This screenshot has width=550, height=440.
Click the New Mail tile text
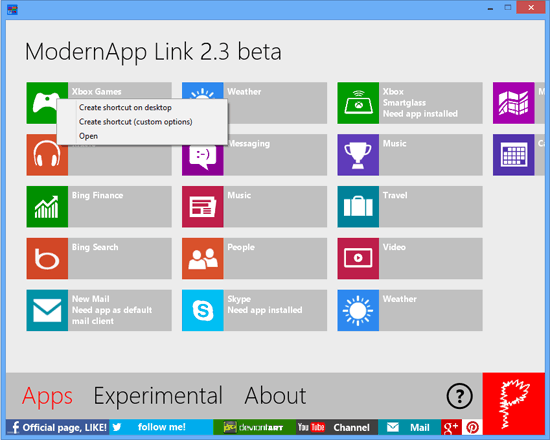pyautogui.click(x=112, y=310)
